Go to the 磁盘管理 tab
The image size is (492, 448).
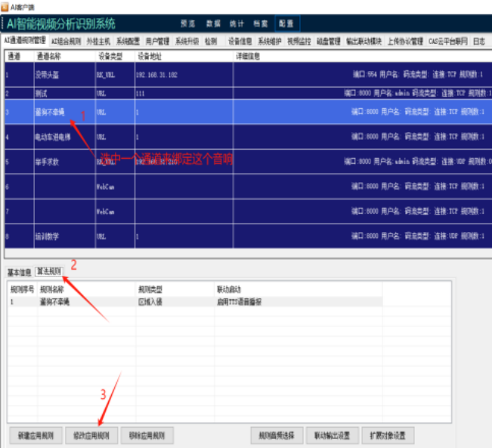328,41
